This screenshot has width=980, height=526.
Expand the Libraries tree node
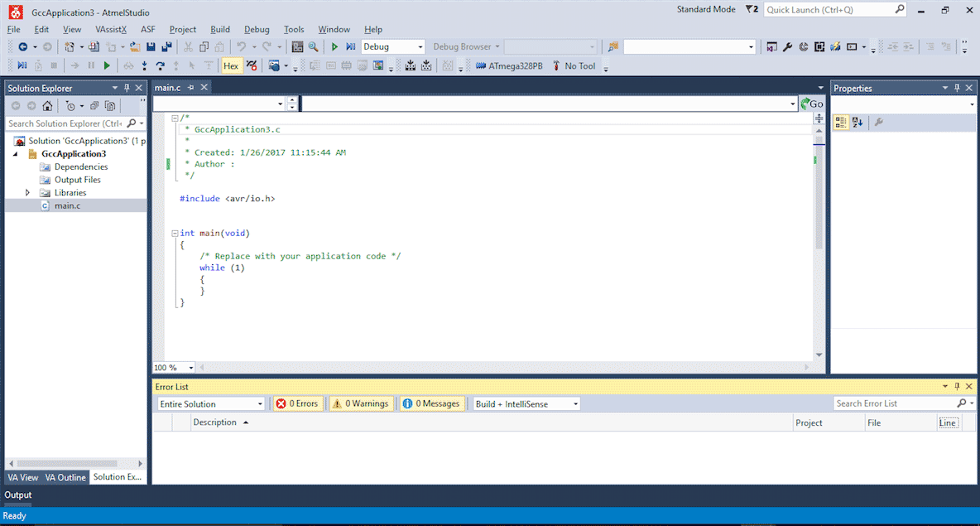pos(27,193)
